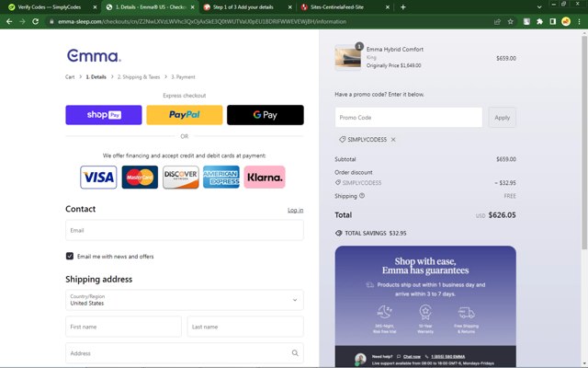Open the Country/Region dropdown
The width and height of the screenshot is (588, 368).
tap(185, 300)
